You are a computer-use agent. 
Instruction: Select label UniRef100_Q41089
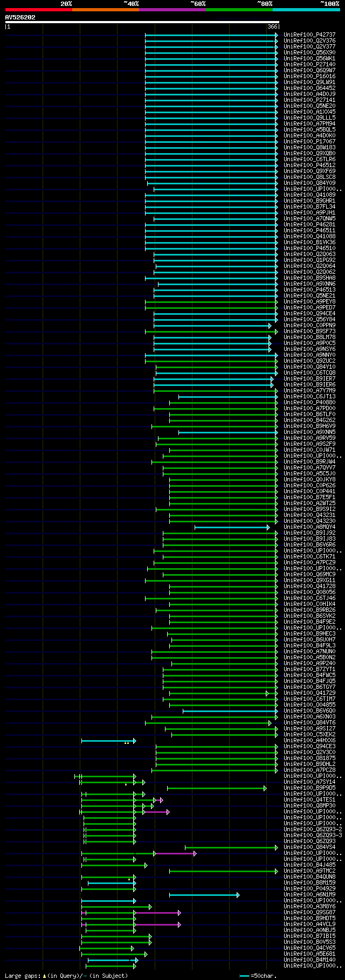(309, 195)
